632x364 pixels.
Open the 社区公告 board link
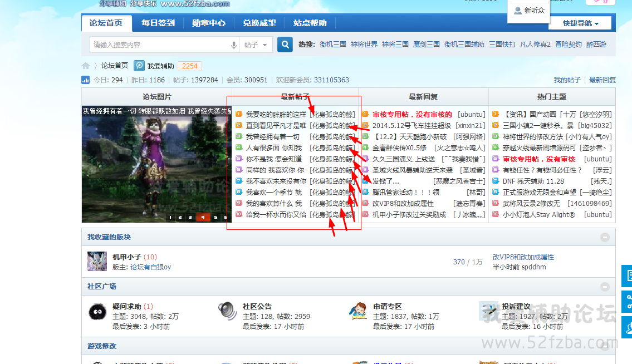[x=257, y=306]
